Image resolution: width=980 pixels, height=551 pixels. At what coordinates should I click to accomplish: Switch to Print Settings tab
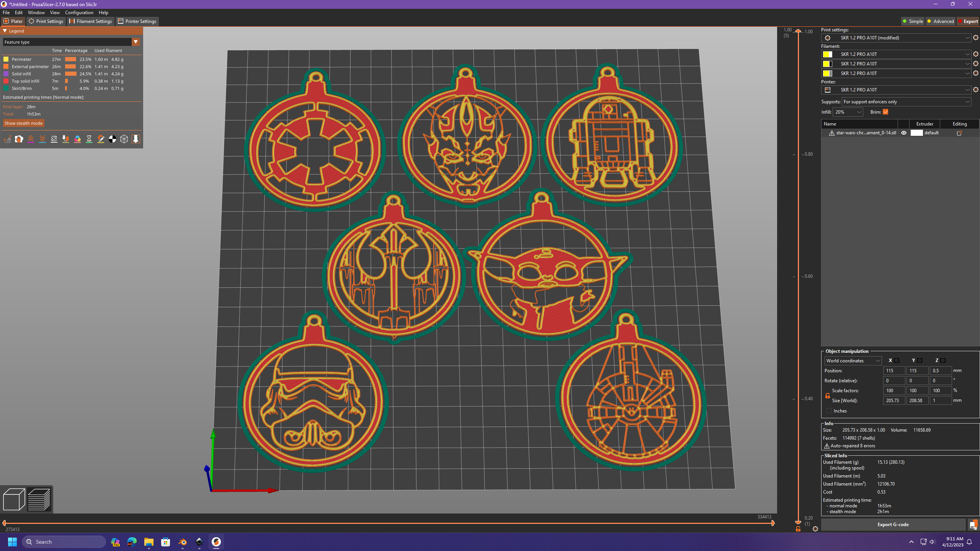tap(46, 21)
